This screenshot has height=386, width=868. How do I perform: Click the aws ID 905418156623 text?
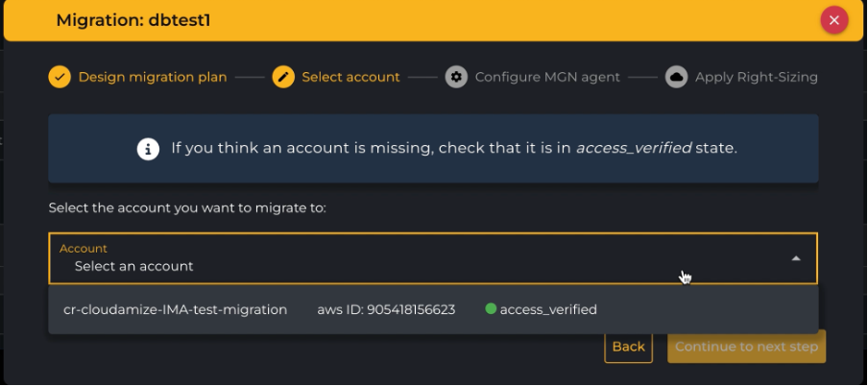pyautogui.click(x=386, y=309)
